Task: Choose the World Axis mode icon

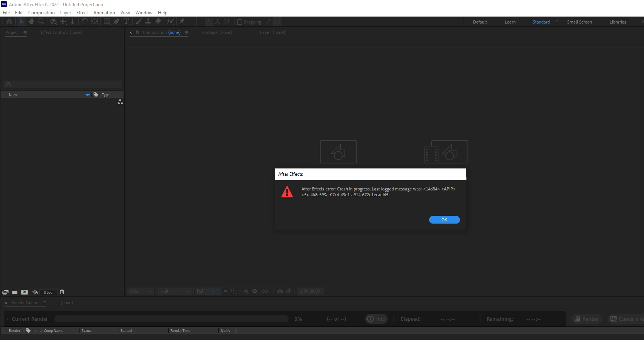Action: click(218, 22)
